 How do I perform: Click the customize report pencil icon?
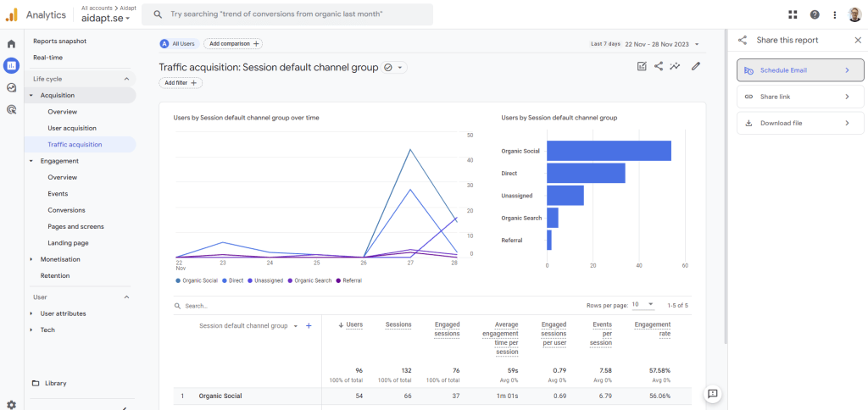click(x=696, y=66)
